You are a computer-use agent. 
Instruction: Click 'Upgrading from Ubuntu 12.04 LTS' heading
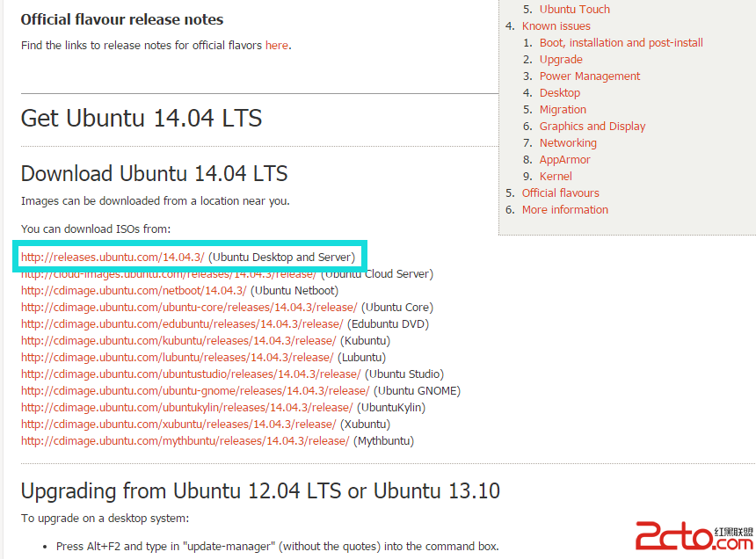coord(260,491)
